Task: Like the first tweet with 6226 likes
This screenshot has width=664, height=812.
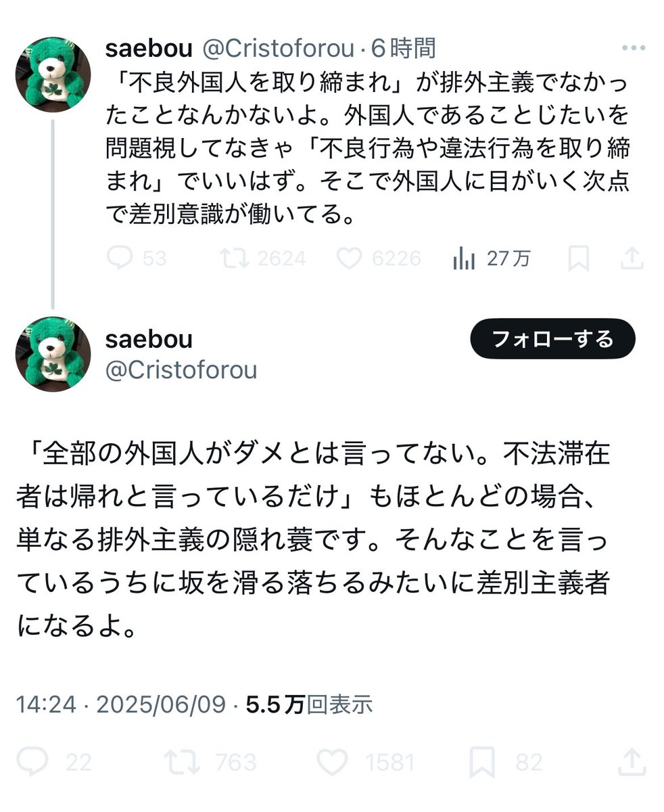Action: point(349,258)
